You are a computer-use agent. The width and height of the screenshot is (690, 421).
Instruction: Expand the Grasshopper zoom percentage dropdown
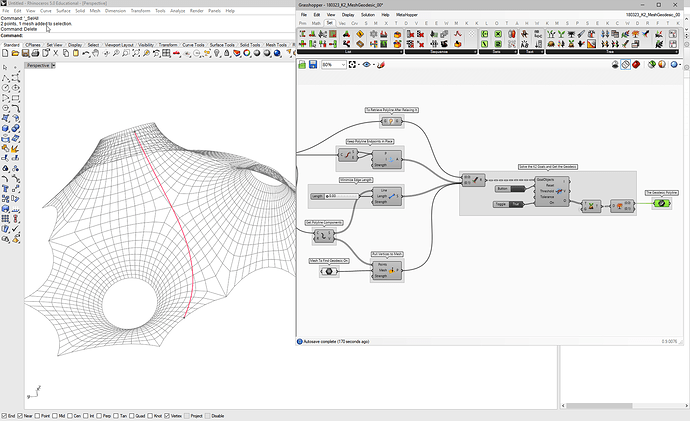(x=342, y=64)
